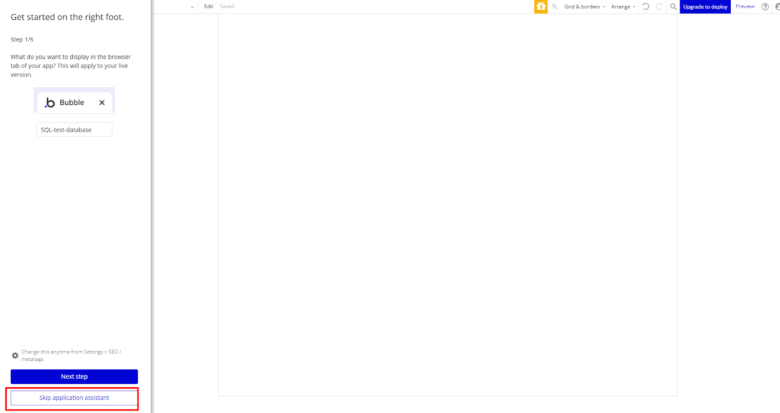This screenshot has height=413, width=780.
Task: Click the orange gift icon in toolbar
Action: 541,6
